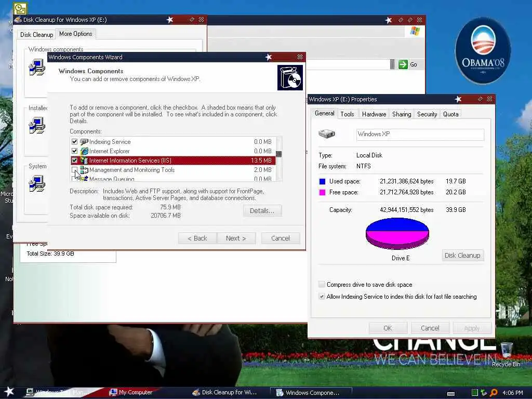Click the Windows XP volume label field
Viewport: 532px width, 399px height.
[420, 135]
